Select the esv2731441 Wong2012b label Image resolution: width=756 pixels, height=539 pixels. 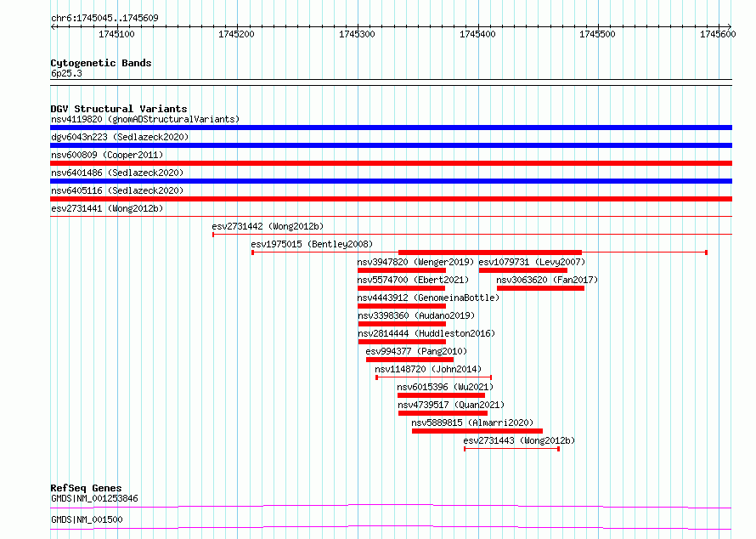pyautogui.click(x=107, y=208)
